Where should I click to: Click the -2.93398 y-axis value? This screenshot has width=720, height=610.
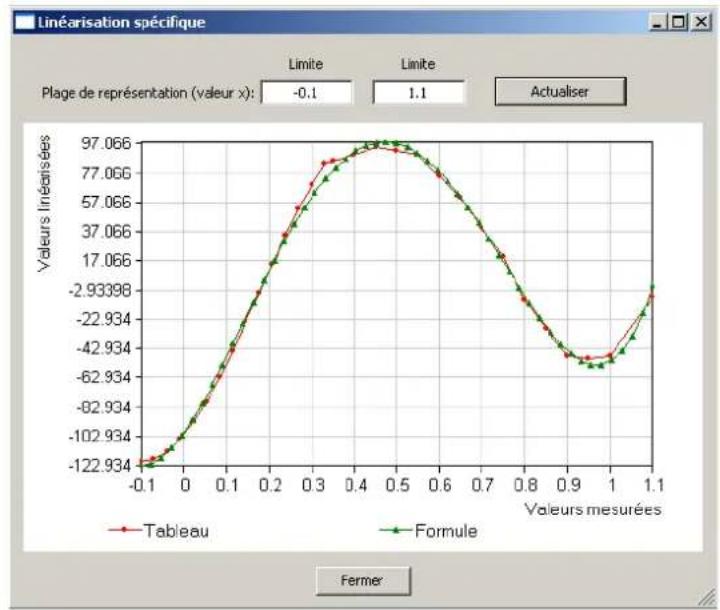point(100,290)
